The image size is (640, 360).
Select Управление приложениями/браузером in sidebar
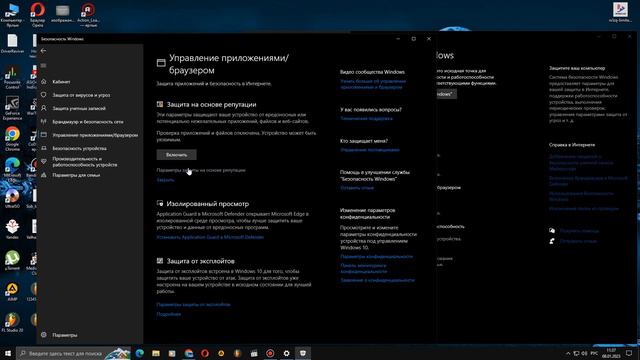95,135
